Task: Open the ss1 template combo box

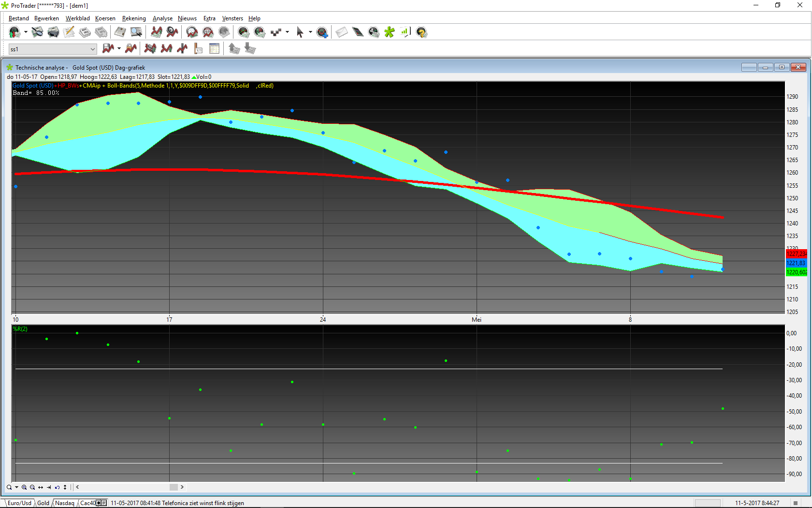Action: [53, 49]
